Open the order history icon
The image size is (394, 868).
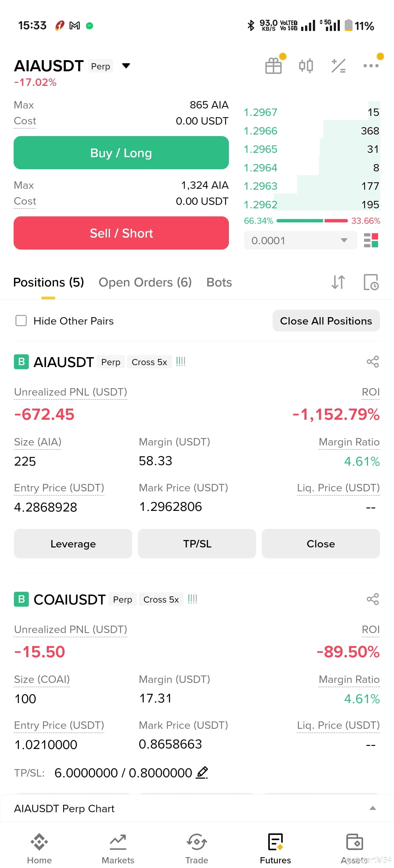[371, 282]
